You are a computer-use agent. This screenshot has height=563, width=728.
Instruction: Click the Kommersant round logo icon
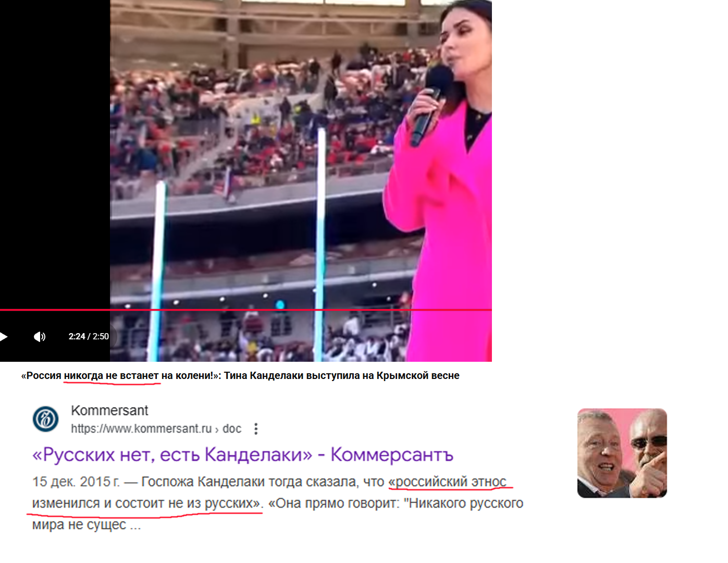46,419
